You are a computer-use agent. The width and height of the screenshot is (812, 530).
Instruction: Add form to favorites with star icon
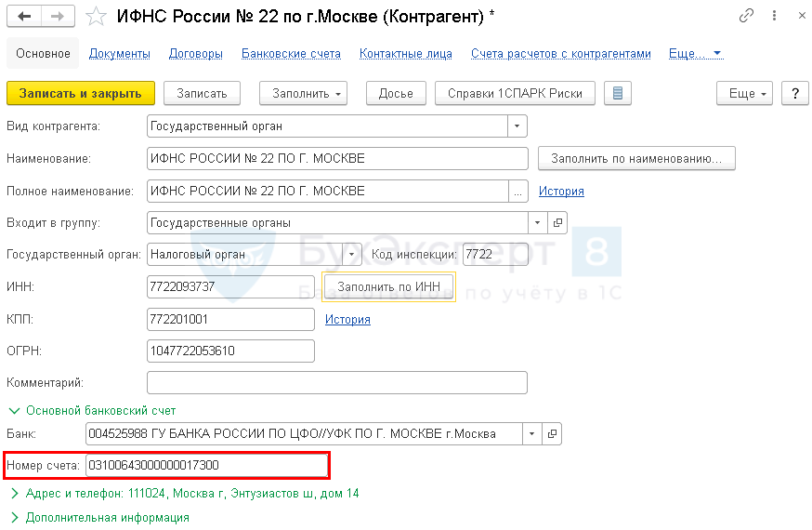tap(95, 17)
